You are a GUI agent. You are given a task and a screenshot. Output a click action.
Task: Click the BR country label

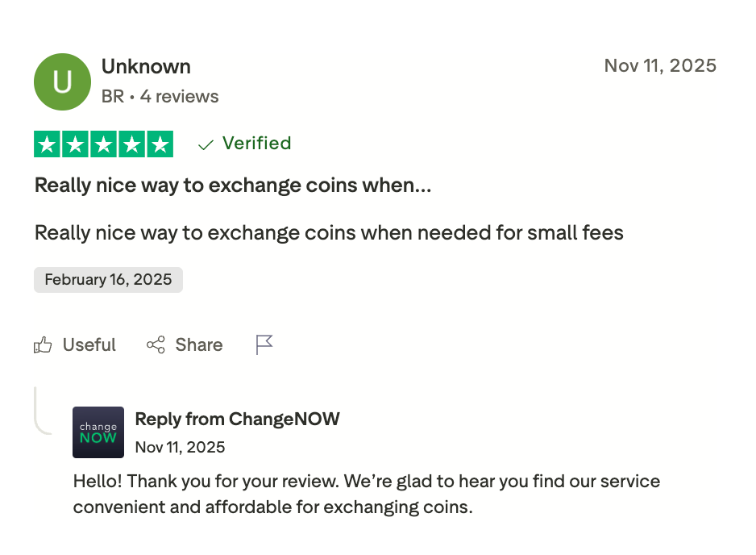(111, 96)
